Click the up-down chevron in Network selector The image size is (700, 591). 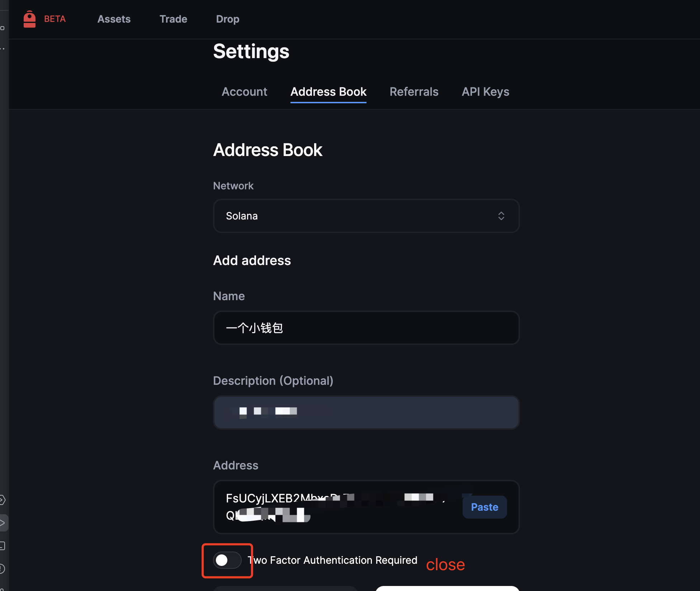click(501, 216)
